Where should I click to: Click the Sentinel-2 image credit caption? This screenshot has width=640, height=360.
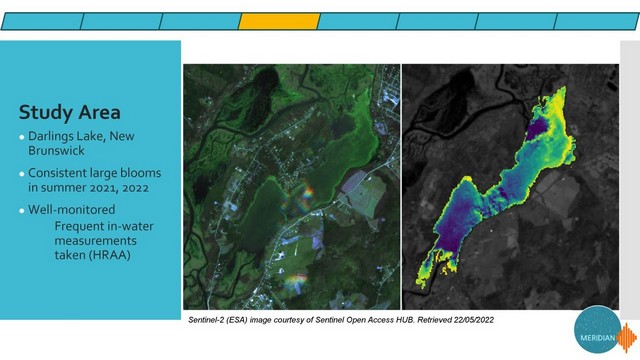(341, 320)
